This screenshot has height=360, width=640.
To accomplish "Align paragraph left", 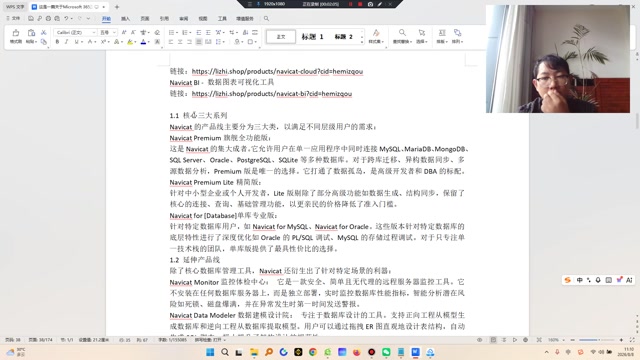I will 171,42.
